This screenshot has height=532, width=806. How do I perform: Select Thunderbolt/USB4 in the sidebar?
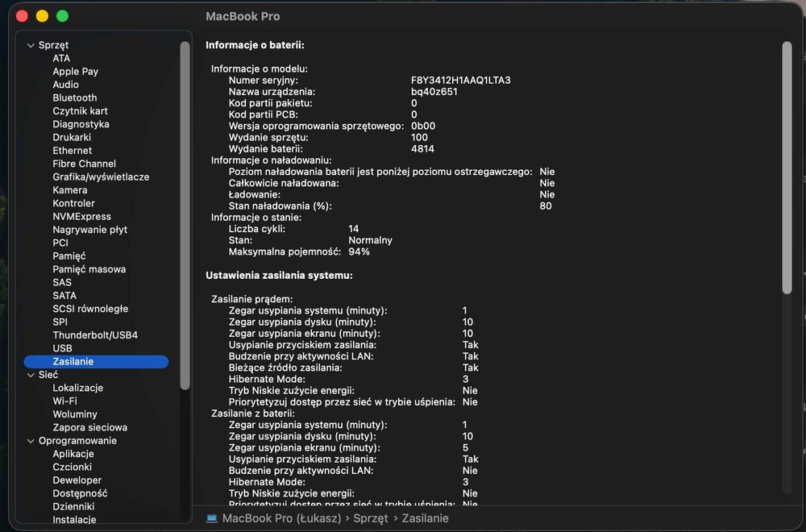(x=95, y=335)
